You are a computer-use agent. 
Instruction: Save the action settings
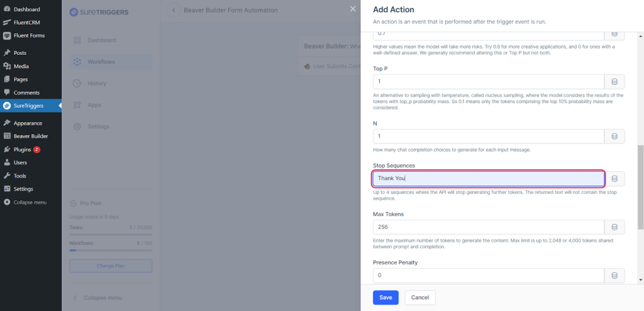[x=386, y=297]
